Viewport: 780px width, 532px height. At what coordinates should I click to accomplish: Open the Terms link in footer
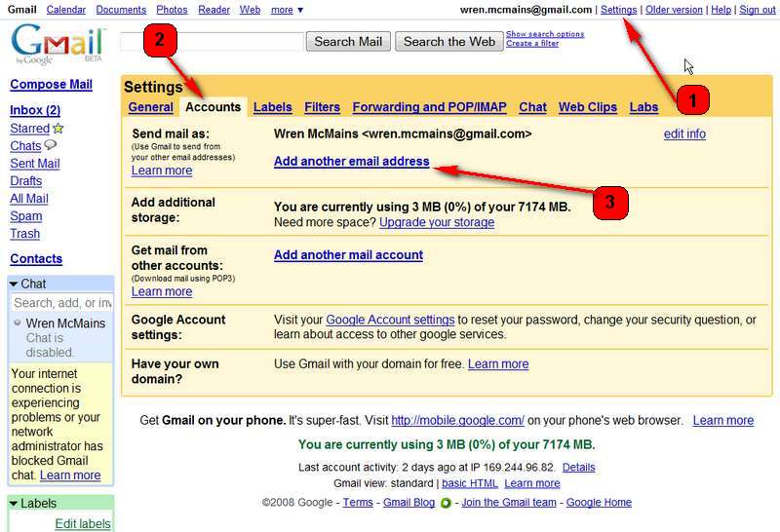[358, 502]
